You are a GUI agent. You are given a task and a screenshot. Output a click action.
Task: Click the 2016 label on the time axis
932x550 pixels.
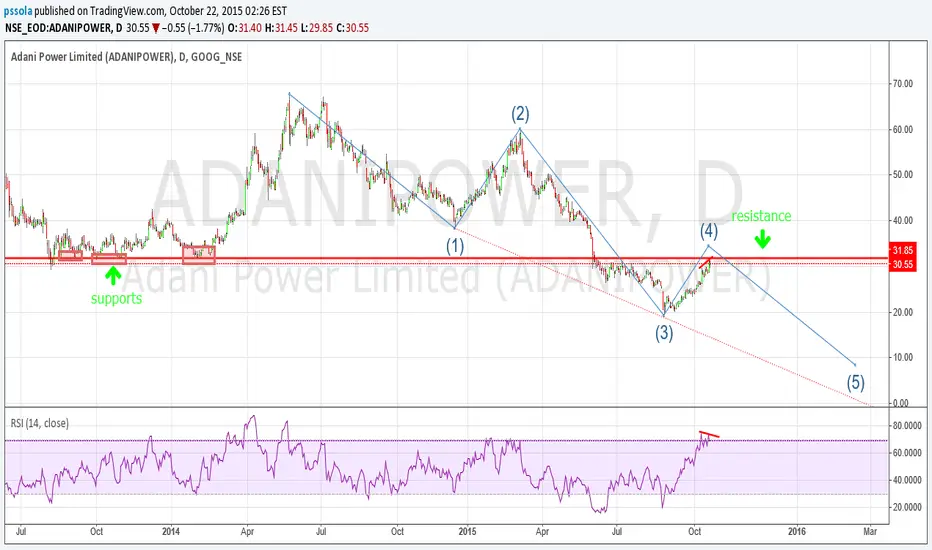pyautogui.click(x=796, y=531)
